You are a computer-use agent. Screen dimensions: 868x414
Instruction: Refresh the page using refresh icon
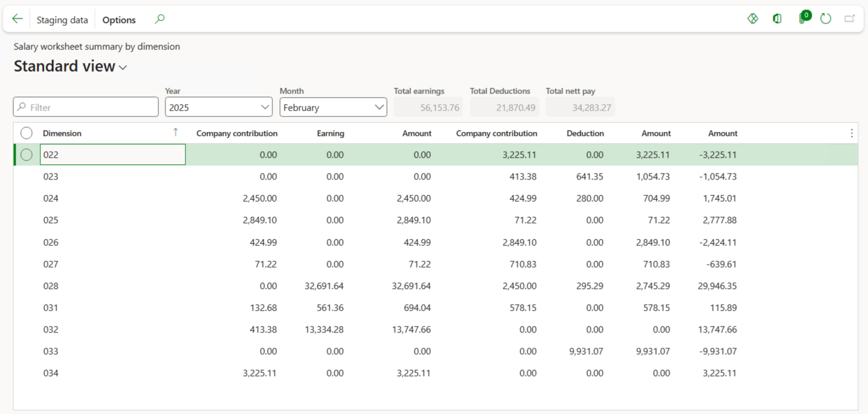pos(826,19)
